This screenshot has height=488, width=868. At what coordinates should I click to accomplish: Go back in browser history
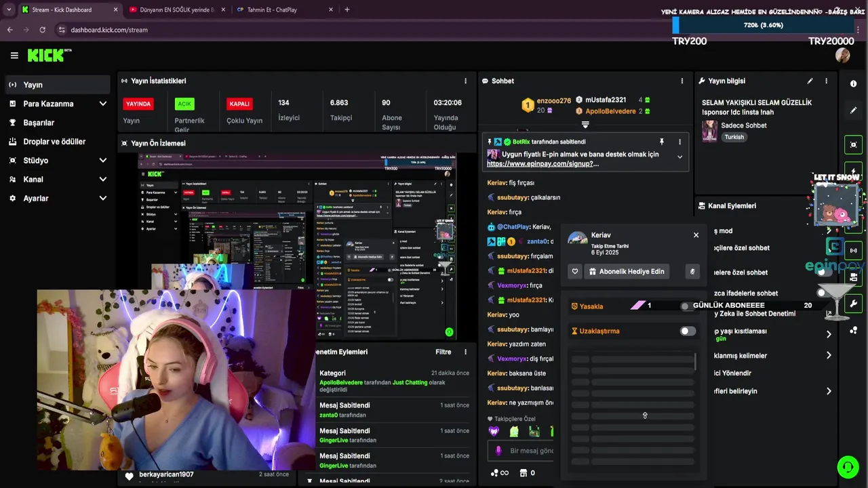point(9,30)
